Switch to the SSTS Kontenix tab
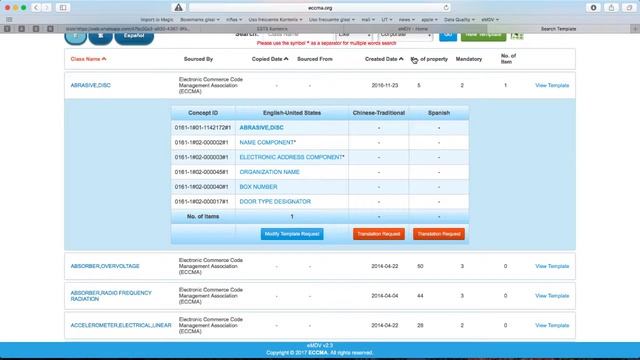This screenshot has width=640, height=360. (272, 29)
